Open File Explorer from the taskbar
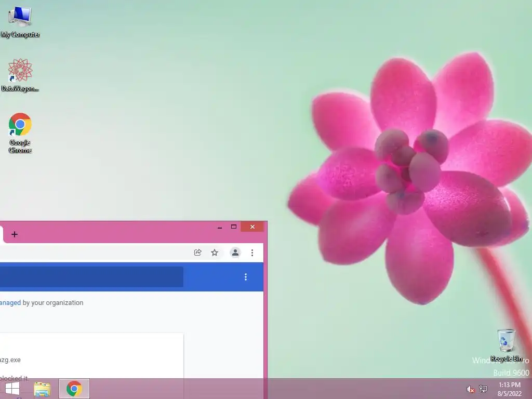This screenshot has width=532, height=399. point(42,389)
